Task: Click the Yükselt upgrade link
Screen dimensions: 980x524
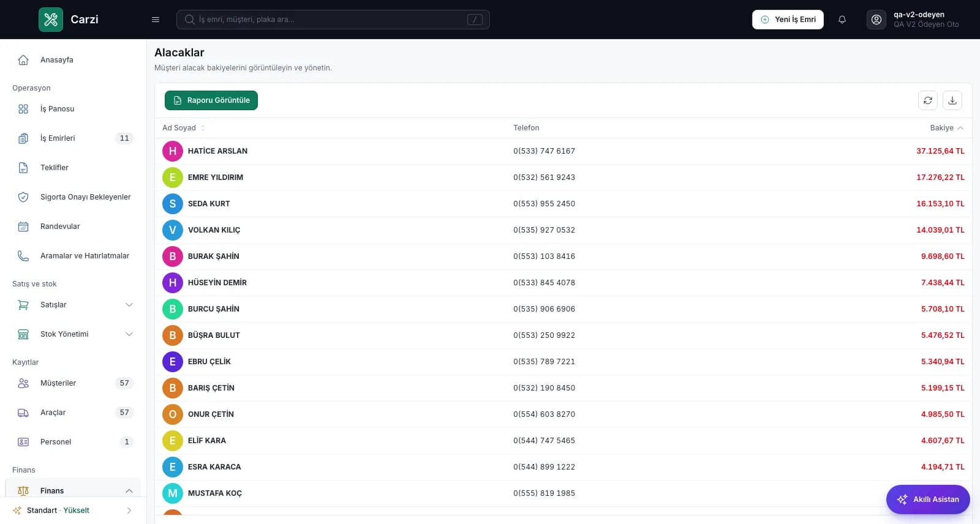Action: (77, 511)
